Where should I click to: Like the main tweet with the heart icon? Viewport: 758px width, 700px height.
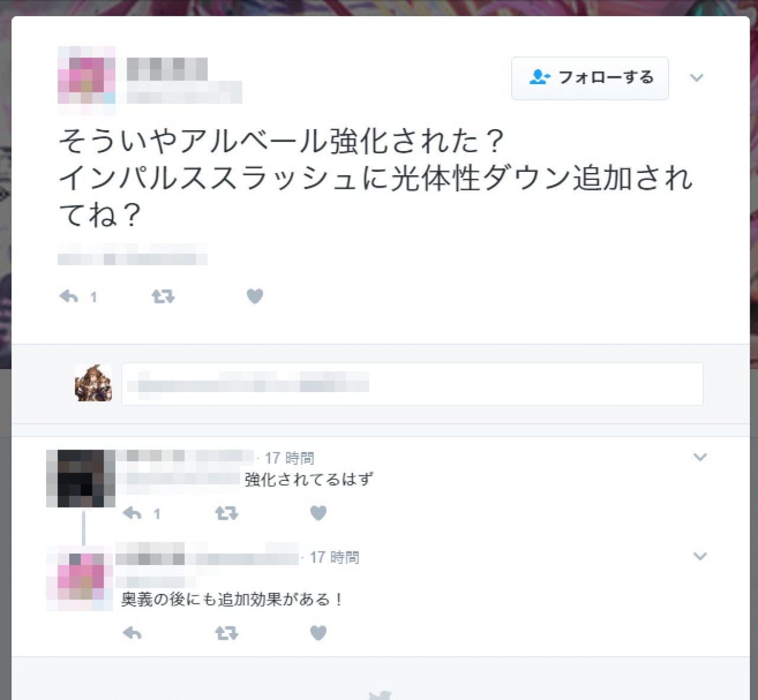coord(255,296)
